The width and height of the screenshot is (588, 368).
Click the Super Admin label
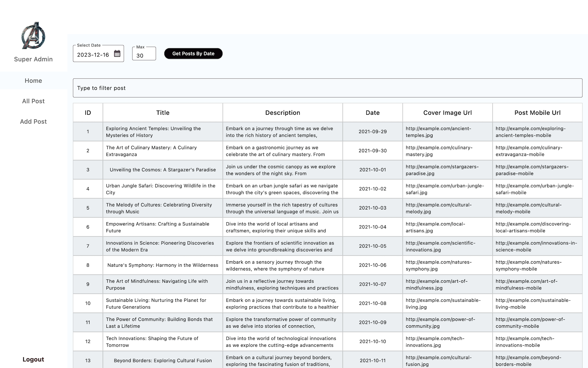pos(33,59)
